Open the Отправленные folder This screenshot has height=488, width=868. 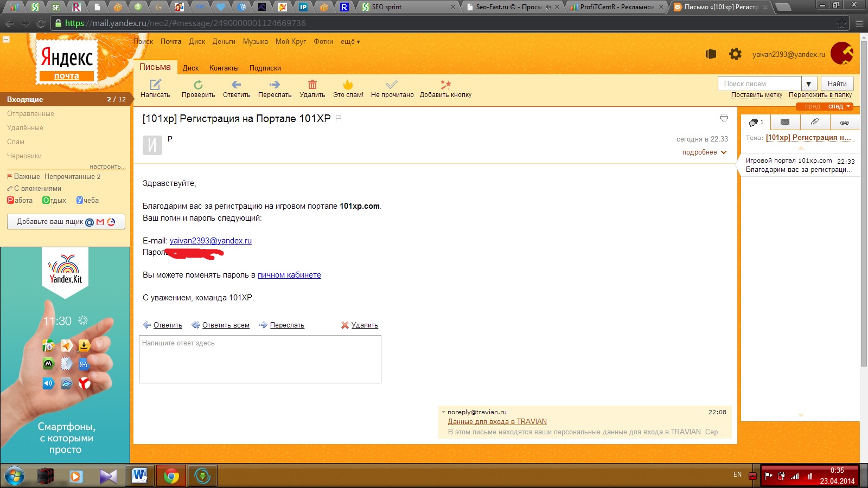[30, 114]
